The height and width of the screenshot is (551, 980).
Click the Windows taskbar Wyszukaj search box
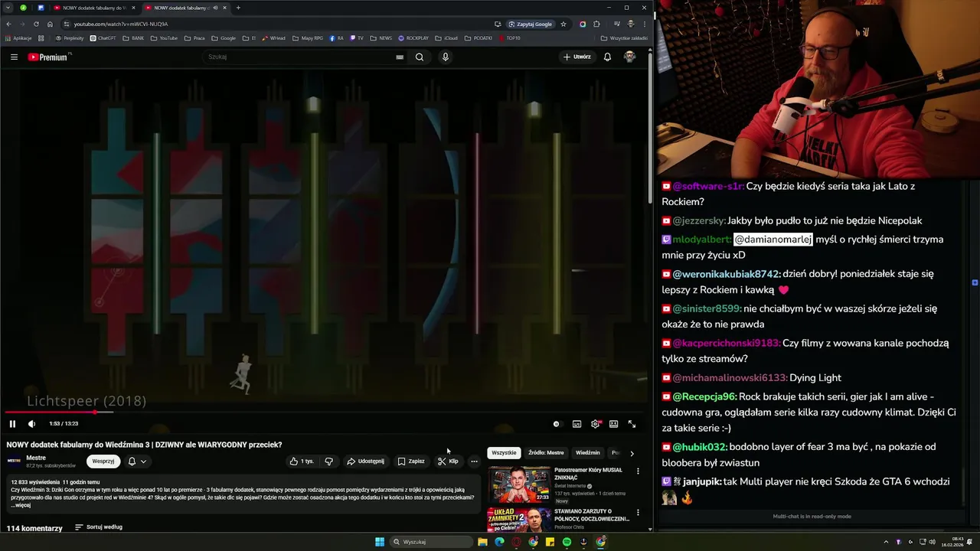pos(431,542)
